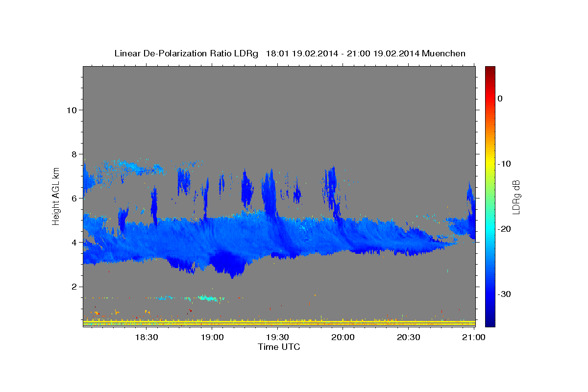The height and width of the screenshot is (392, 588).
Task: Click the colorbar label '-10'
Action: 505,164
